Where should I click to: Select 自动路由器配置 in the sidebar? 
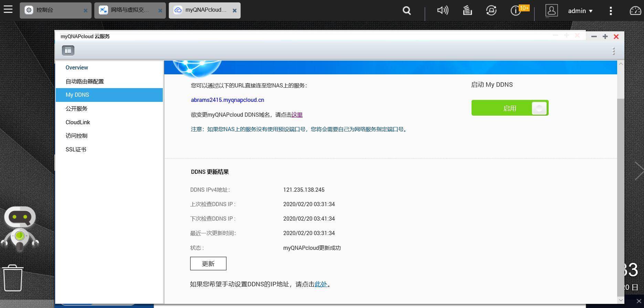109,81
